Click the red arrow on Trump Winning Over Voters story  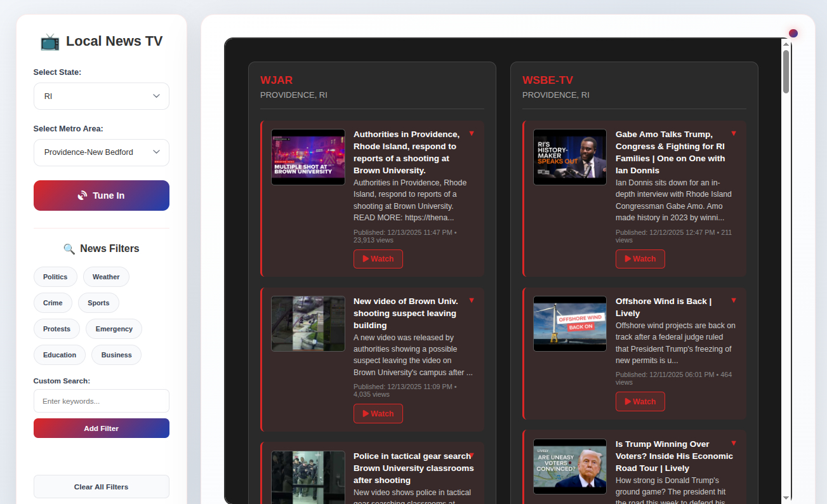(x=734, y=443)
